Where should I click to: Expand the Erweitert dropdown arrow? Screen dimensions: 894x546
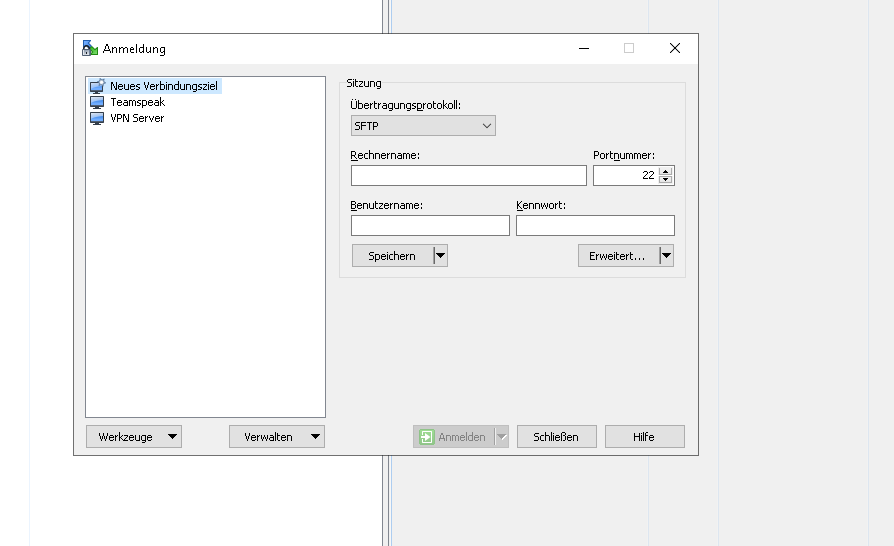click(667, 256)
